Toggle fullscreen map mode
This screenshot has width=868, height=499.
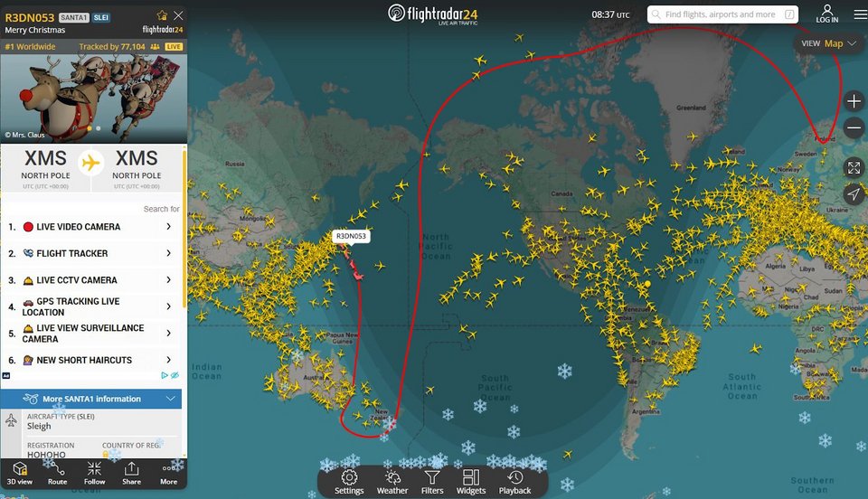(x=854, y=167)
